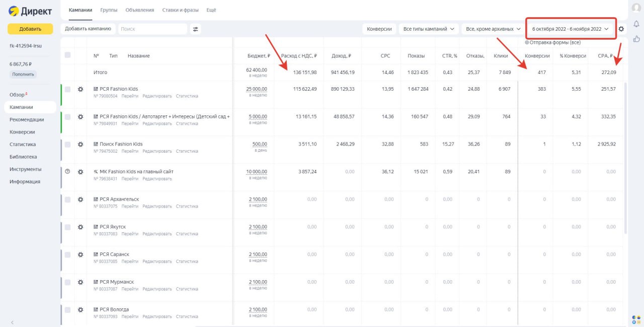Image resolution: width=644 pixels, height=327 pixels.
Task: Open gear for РСЯ Fashion Kids / Автотаргет row
Action: [80, 116]
